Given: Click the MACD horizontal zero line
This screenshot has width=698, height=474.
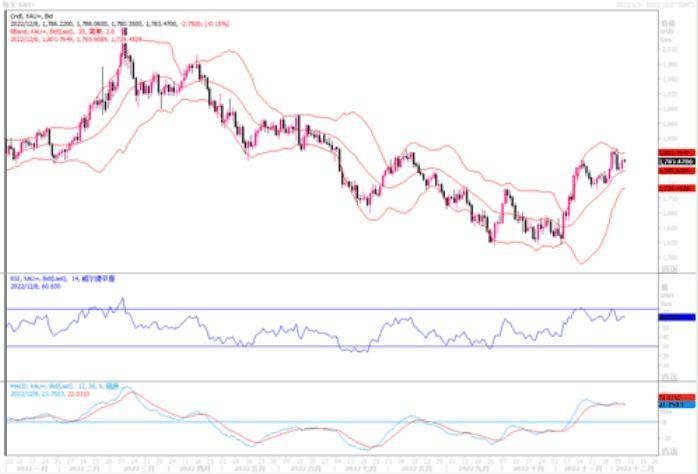Looking at the screenshot, I should click(x=300, y=421).
